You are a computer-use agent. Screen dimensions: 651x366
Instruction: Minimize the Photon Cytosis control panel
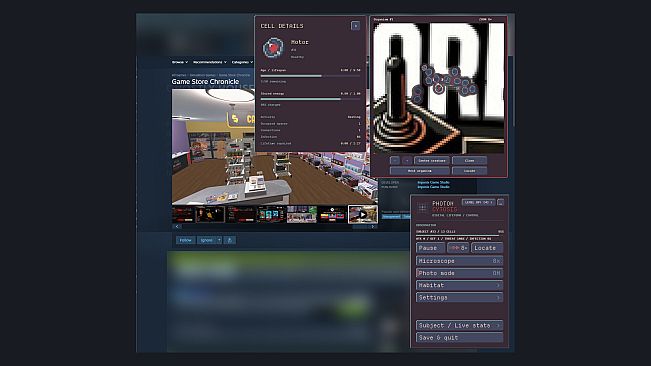coord(500,203)
